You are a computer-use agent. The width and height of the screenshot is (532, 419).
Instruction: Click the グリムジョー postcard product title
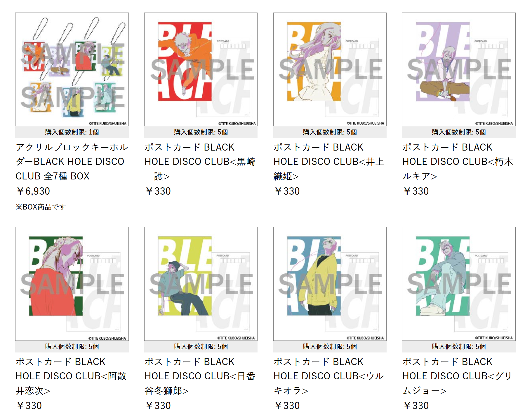(457, 376)
